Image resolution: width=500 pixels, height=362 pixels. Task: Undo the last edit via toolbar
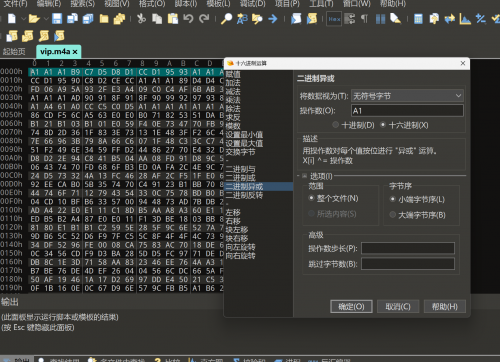pos(188,19)
